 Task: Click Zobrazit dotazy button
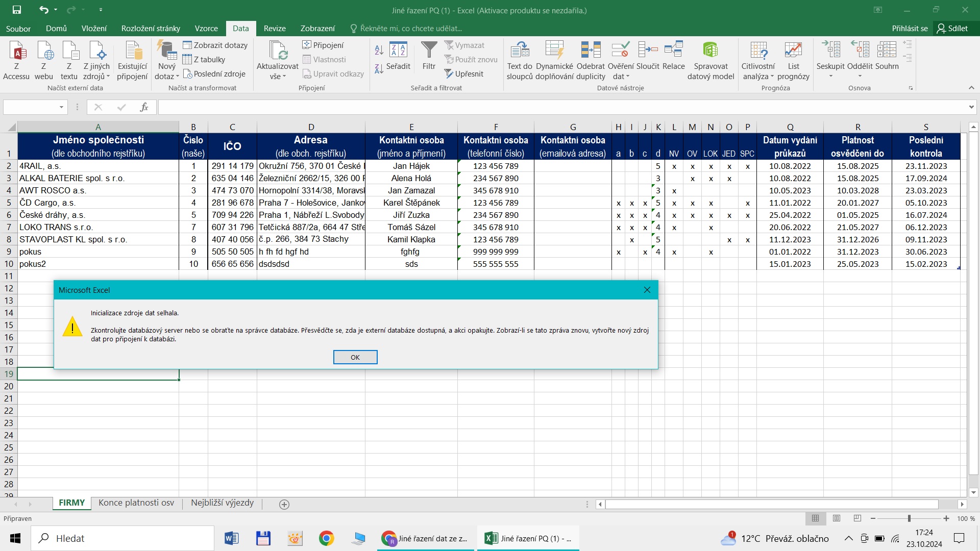click(x=215, y=45)
